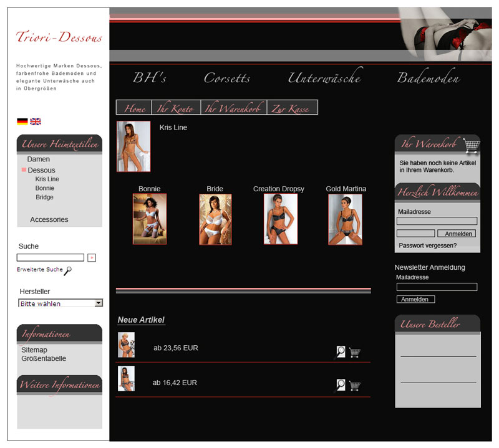Open Accessories in sidebar
This screenshot has height=448, width=499.
(x=49, y=219)
